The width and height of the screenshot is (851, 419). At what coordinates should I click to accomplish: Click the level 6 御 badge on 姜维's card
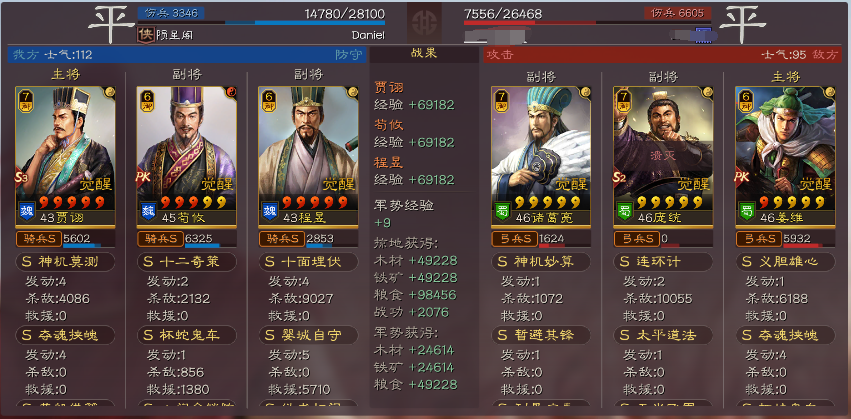[747, 101]
